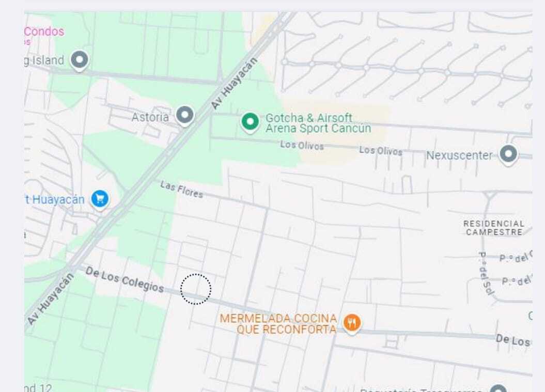Select the Gotcha & Airsoft Arena green pin
This screenshot has height=392, width=545.
(x=250, y=122)
